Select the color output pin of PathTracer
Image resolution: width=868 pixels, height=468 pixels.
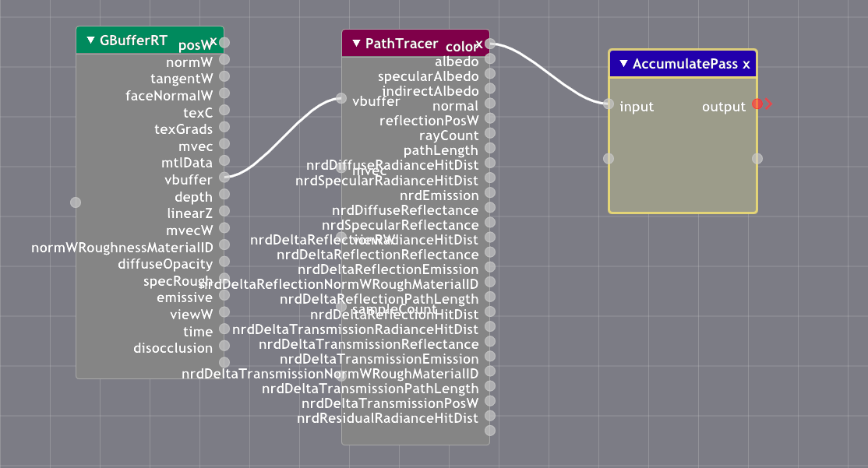tap(489, 45)
